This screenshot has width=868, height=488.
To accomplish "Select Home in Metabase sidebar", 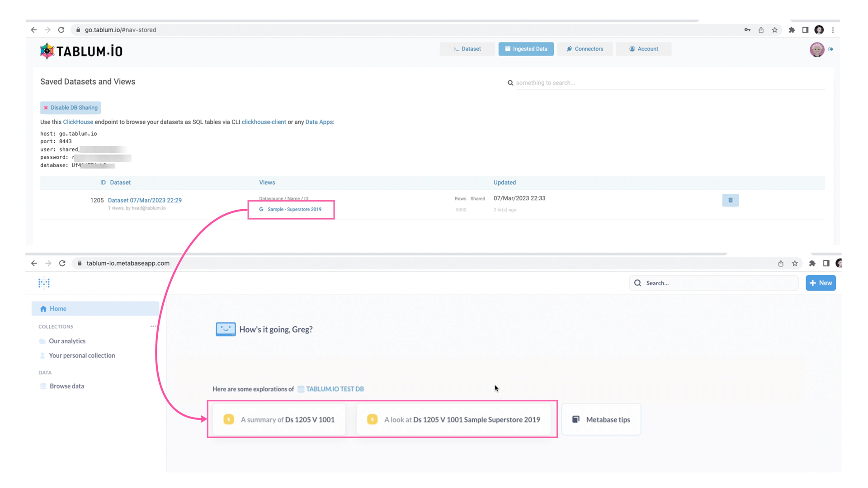I will pyautogui.click(x=95, y=309).
